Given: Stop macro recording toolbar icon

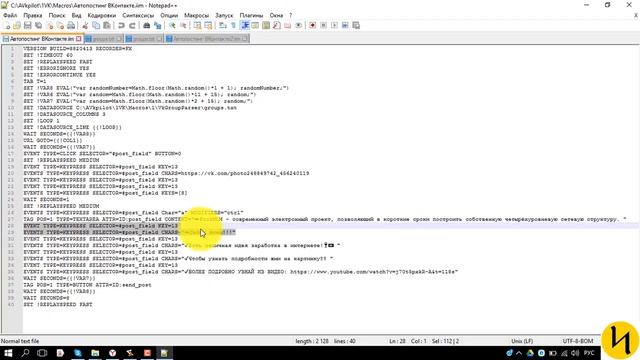Looking at the screenshot, I should coord(323,25).
